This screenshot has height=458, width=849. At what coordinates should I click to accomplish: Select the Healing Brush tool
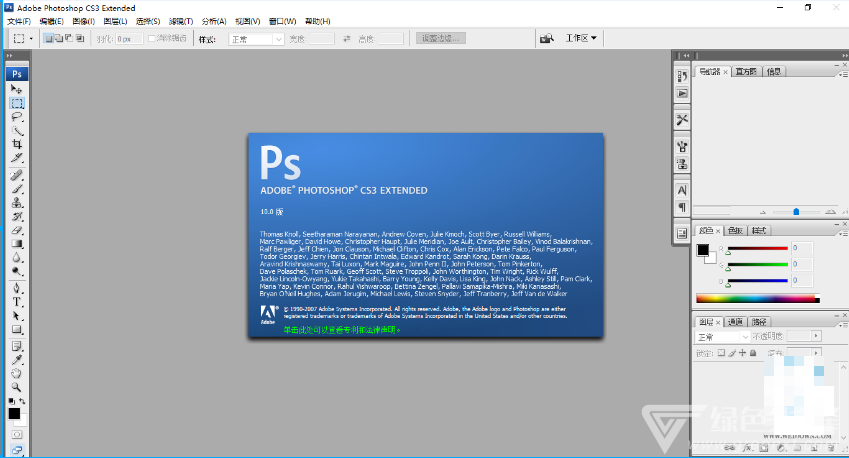click(x=17, y=175)
